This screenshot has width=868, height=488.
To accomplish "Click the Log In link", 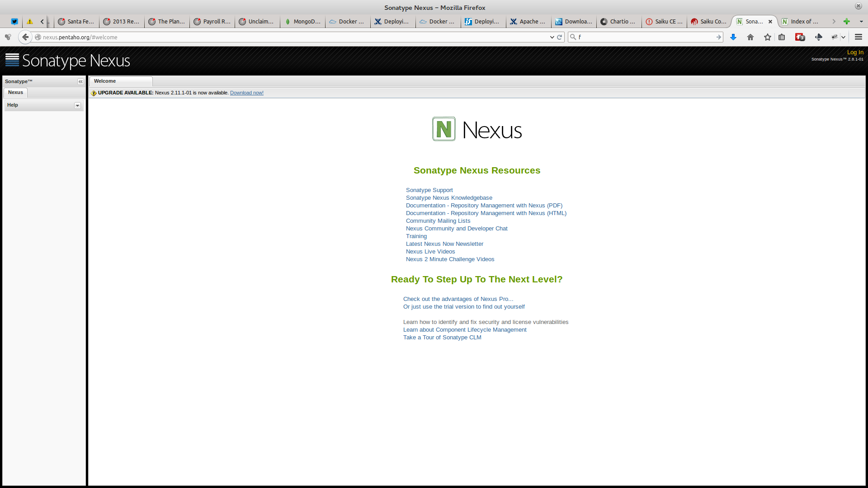I will click(855, 52).
